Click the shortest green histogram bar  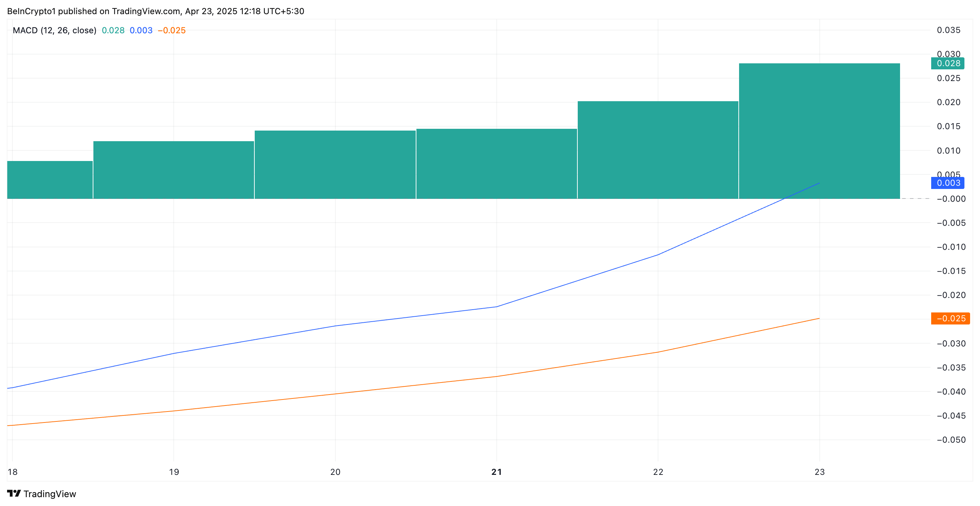pos(50,179)
